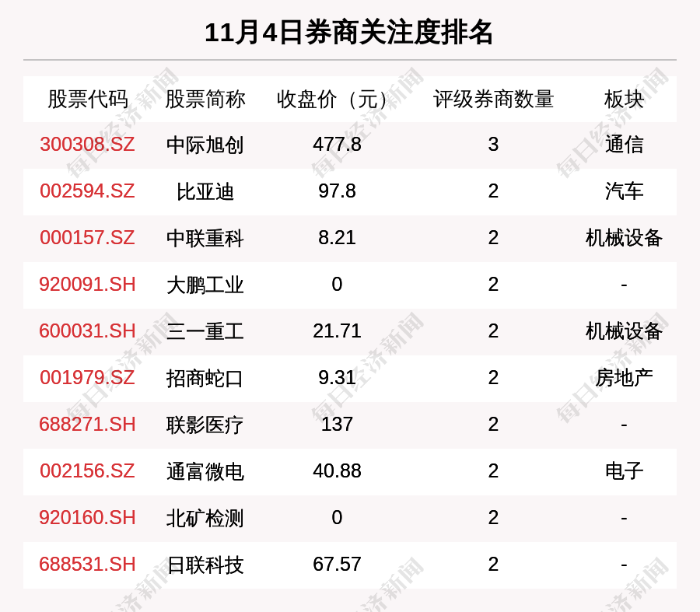The width and height of the screenshot is (700, 612).
Task: Click the 板块 column header
Action: coord(624,100)
